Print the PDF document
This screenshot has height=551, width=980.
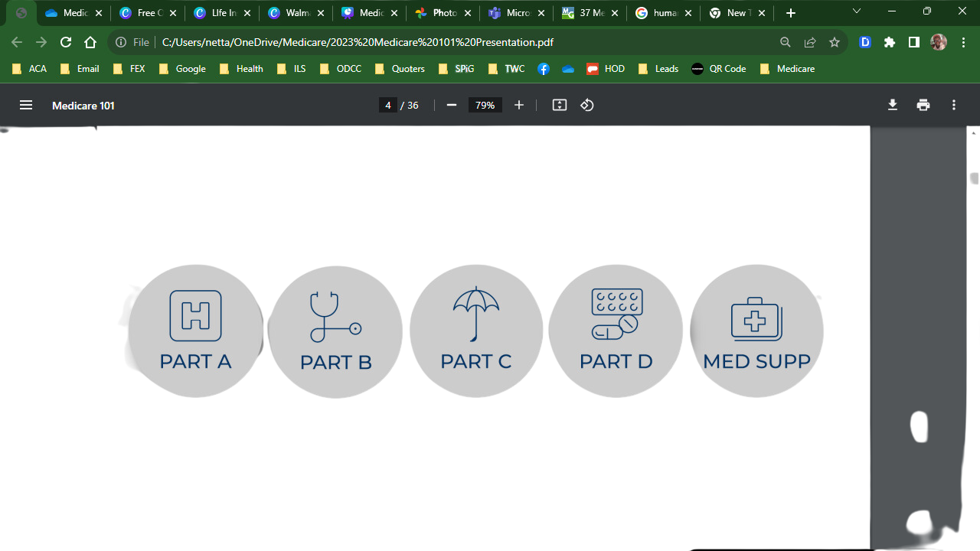(x=923, y=105)
